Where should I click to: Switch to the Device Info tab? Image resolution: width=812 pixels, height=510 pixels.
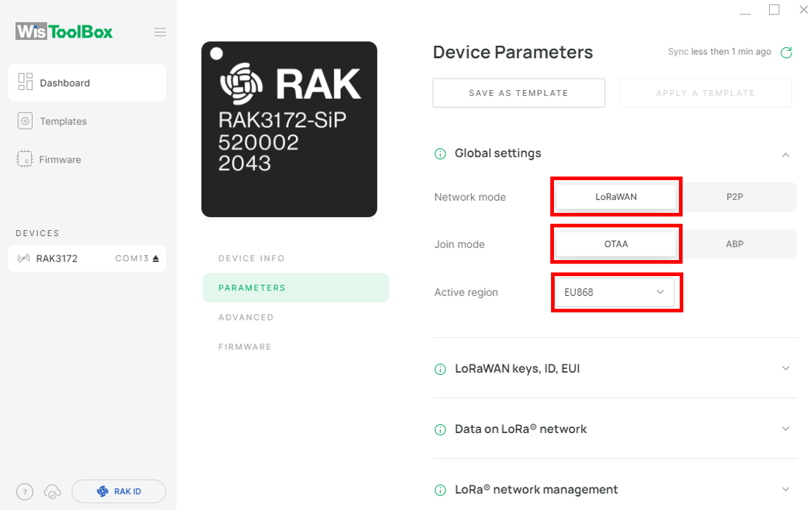point(252,259)
